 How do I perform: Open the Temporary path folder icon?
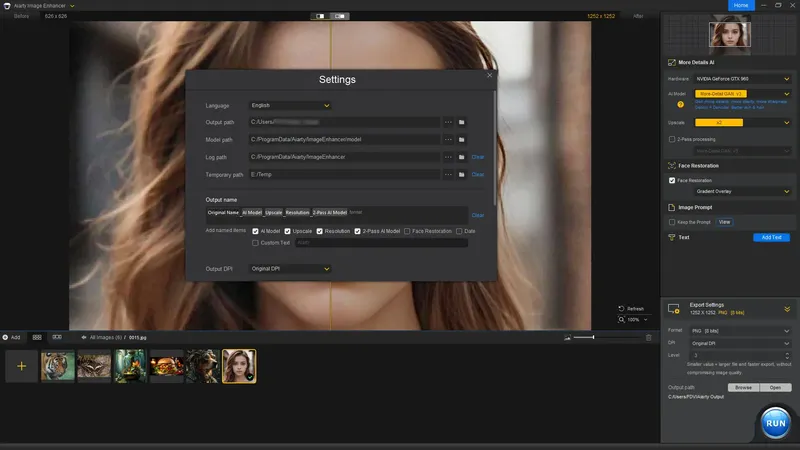(461, 174)
